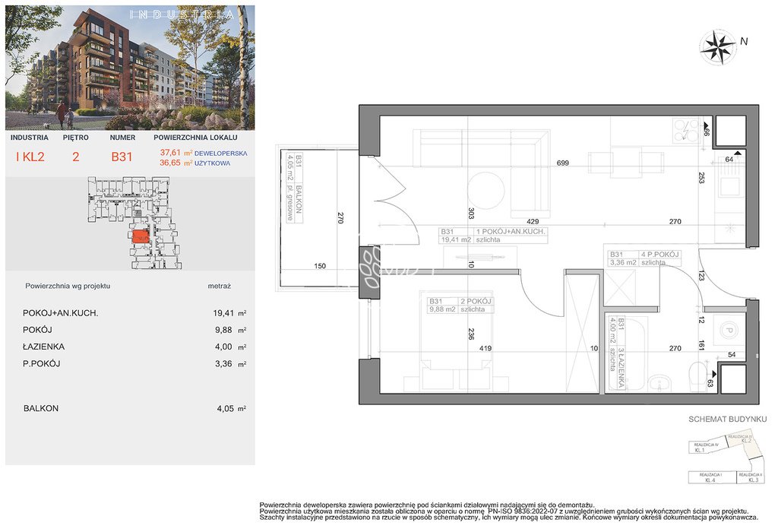
Task: Click the stove cooktop symbol in kitchen
Action: click(688, 131)
